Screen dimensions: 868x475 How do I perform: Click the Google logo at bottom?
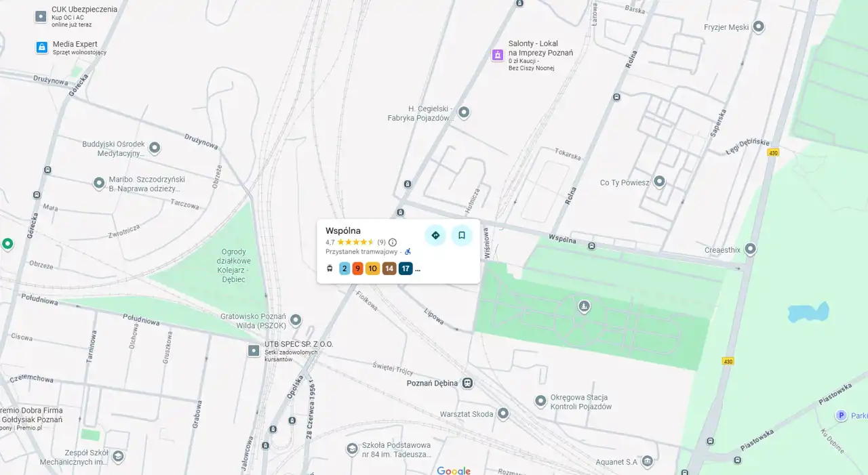454,470
